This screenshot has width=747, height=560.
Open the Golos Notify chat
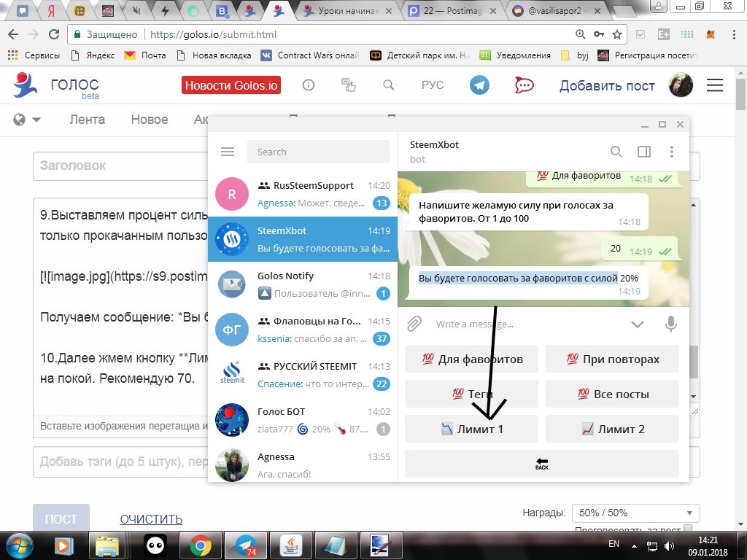tap(303, 284)
